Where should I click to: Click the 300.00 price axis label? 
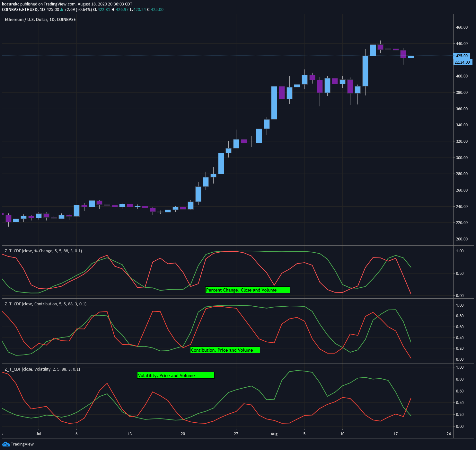click(x=462, y=158)
